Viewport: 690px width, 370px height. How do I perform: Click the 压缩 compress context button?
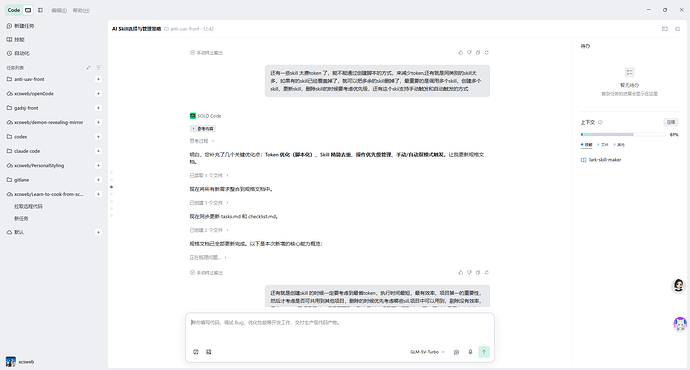coord(671,122)
